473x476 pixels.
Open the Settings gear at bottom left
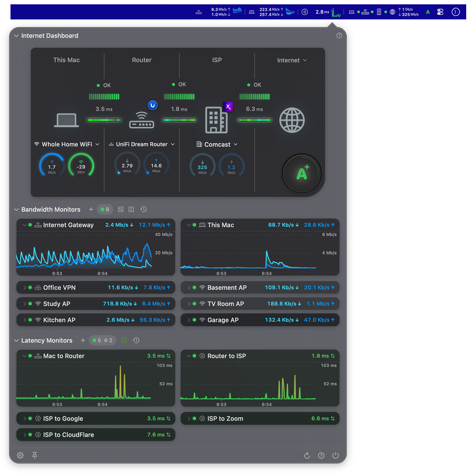pos(20,455)
